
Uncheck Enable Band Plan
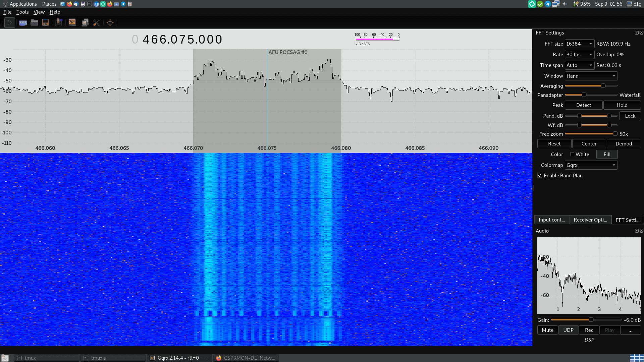(x=540, y=175)
